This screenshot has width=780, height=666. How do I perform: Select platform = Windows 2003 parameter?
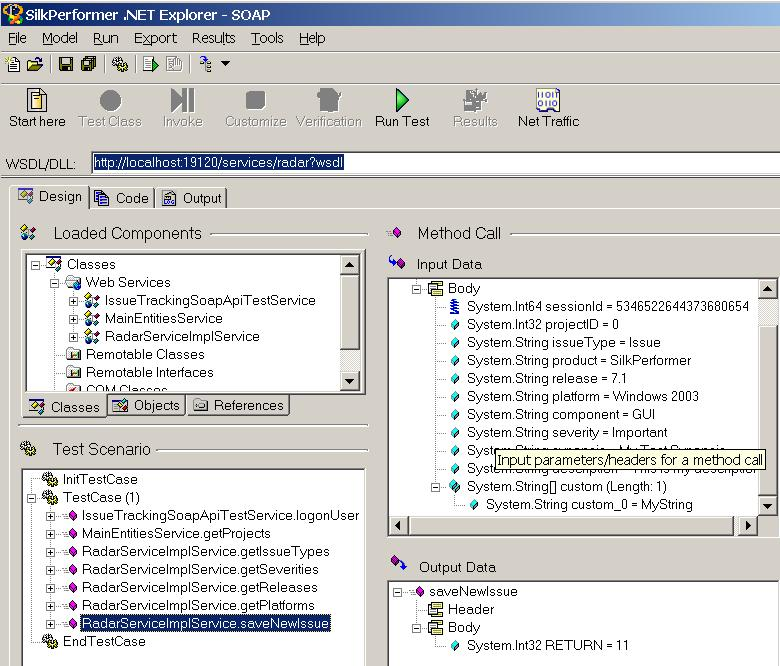583,396
